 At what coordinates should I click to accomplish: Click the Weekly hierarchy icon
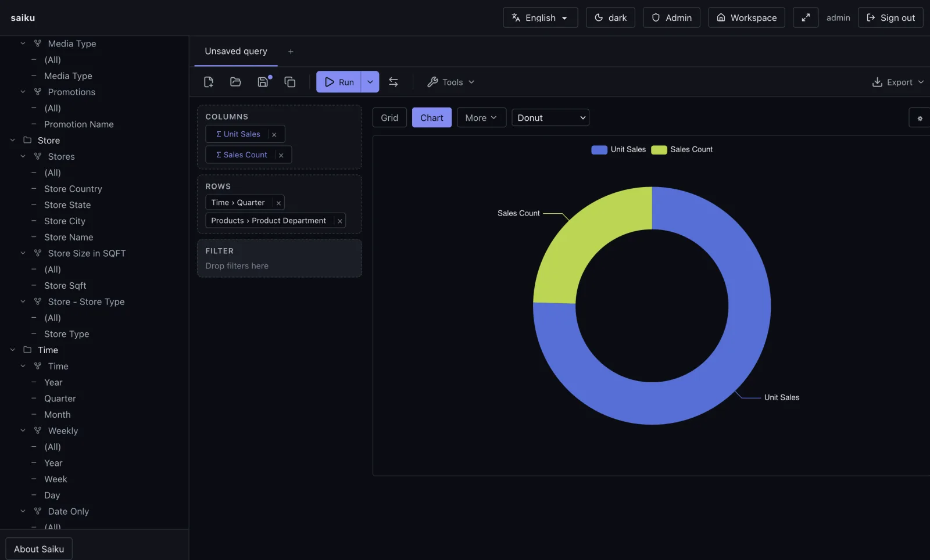point(38,430)
